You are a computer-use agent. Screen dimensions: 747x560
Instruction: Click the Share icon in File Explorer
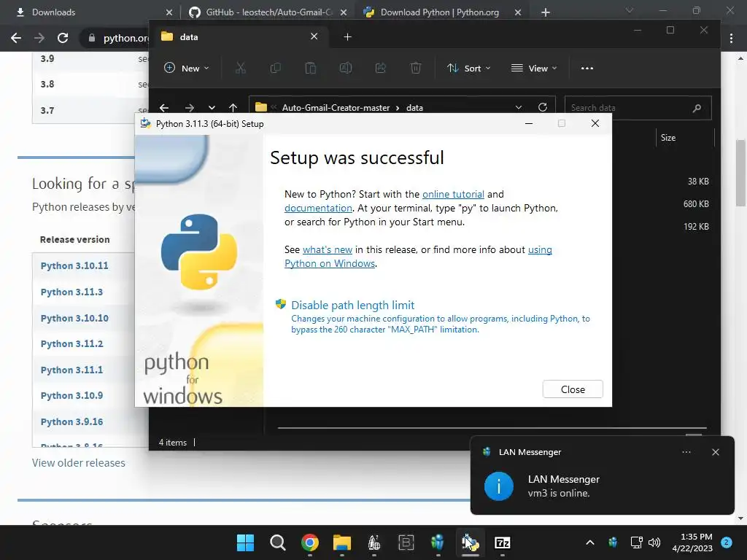(x=380, y=68)
